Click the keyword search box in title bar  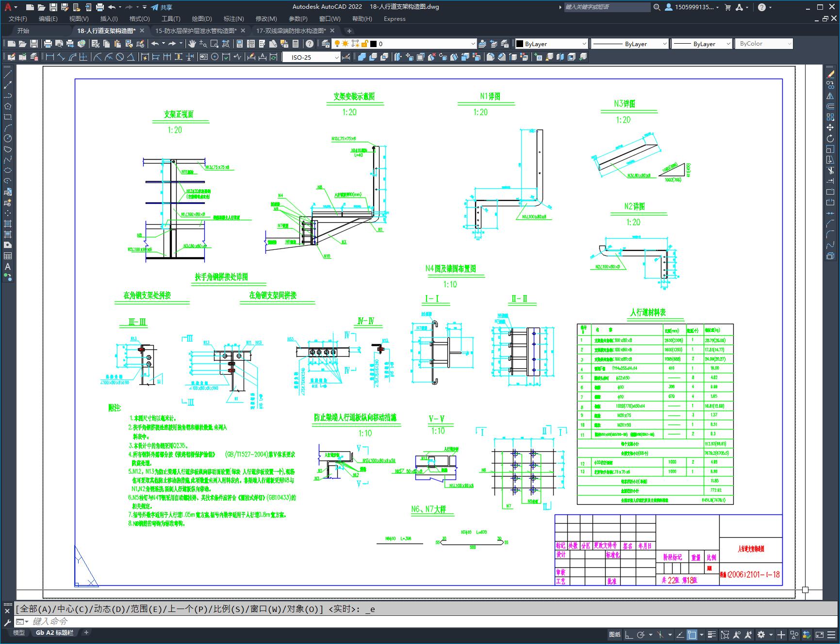tap(607, 7)
